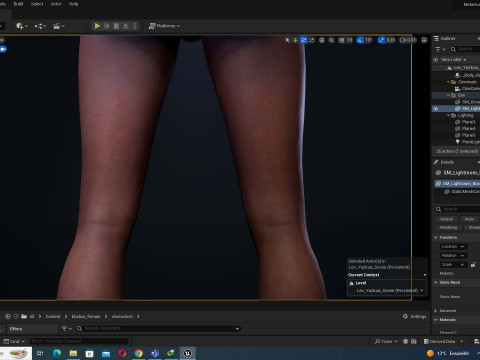This screenshot has width=480, height=360.
Task: Select StaticMeshComponent in Details panel
Action: [465, 192]
